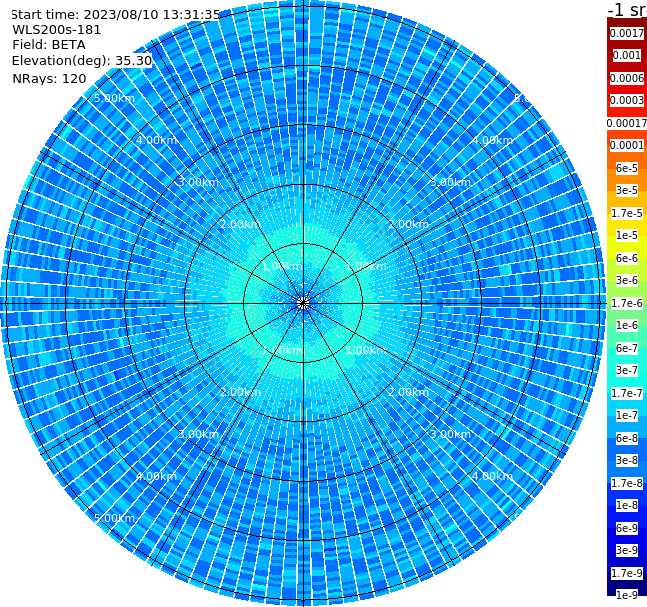Screen dimensions: 647x607
Task: Select the WLS200s-181 instrument label
Action: click(x=57, y=30)
